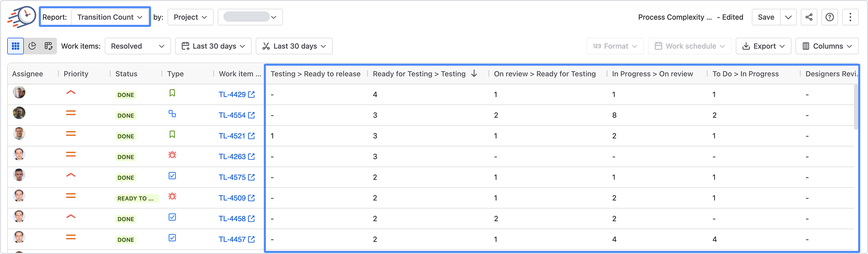Screen dimensions: 868x254
Task: Sort by Assignee column header
Action: click(x=27, y=74)
